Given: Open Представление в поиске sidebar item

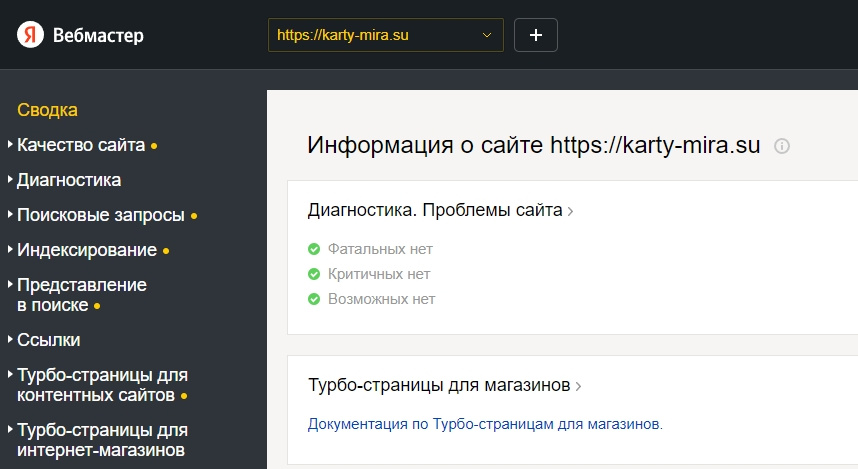Looking at the screenshot, I should [81, 295].
